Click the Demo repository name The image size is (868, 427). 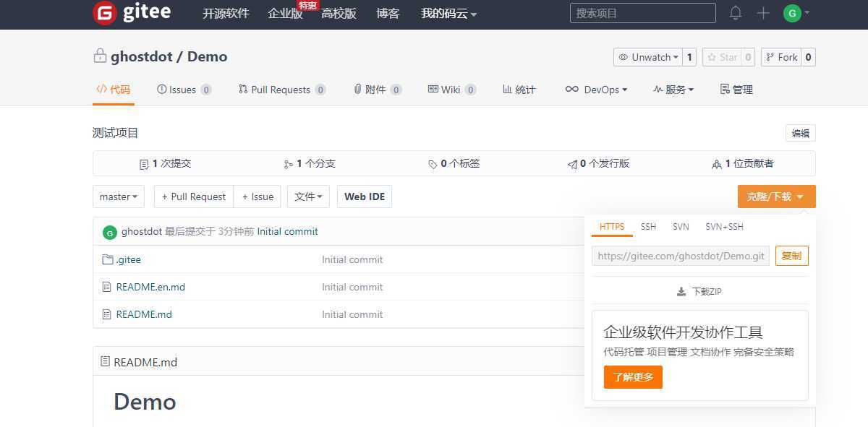[x=207, y=56]
